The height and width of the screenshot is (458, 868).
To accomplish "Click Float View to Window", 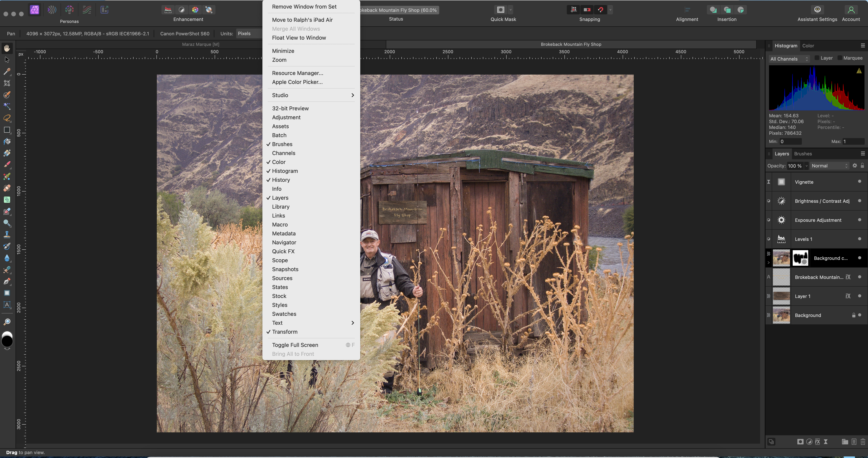I will click(x=299, y=38).
